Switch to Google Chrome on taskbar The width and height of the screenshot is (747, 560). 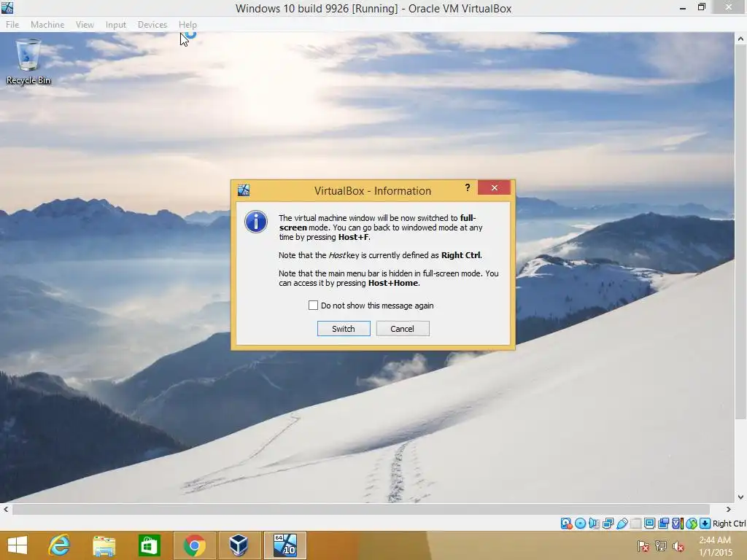(194, 545)
